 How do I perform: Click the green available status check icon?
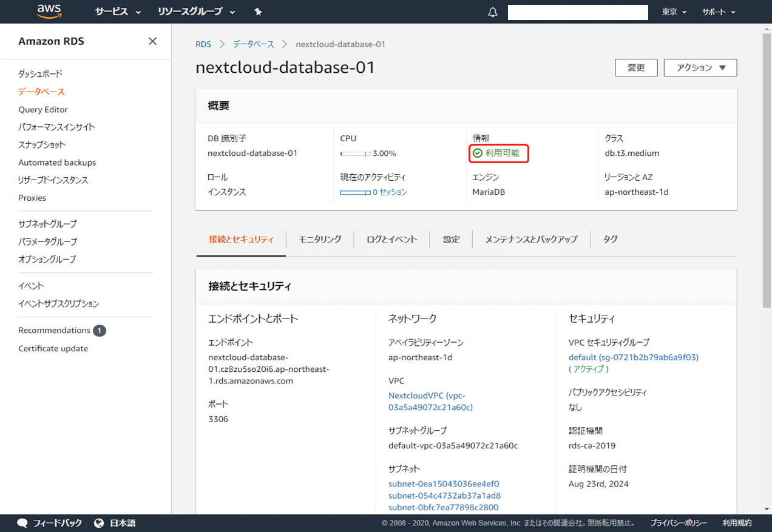click(478, 153)
